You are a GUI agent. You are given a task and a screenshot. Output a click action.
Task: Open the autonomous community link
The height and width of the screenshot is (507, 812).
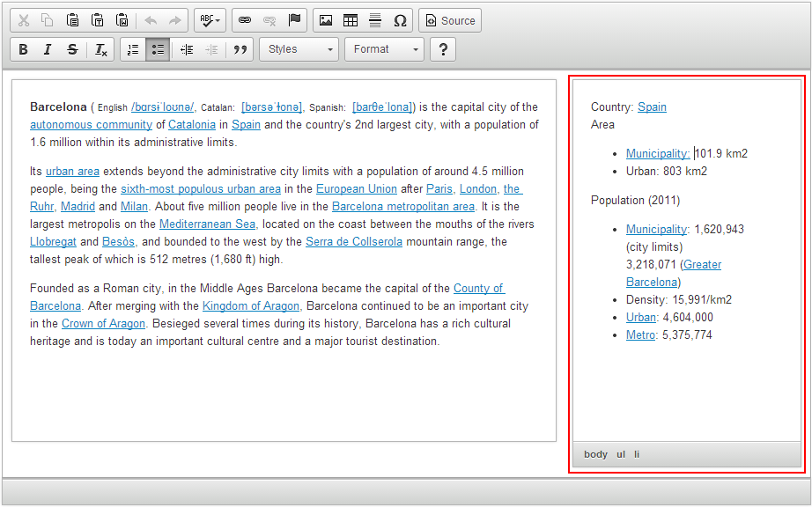tap(91, 125)
